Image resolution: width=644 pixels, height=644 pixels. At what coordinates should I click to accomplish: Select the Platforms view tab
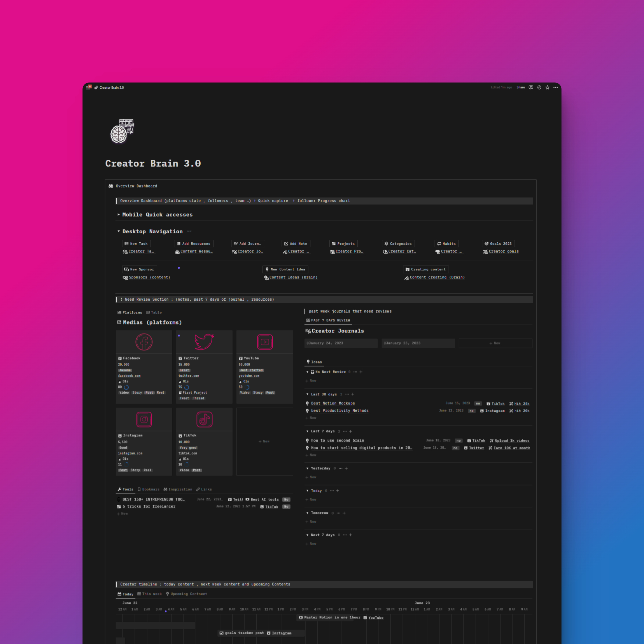click(x=130, y=312)
